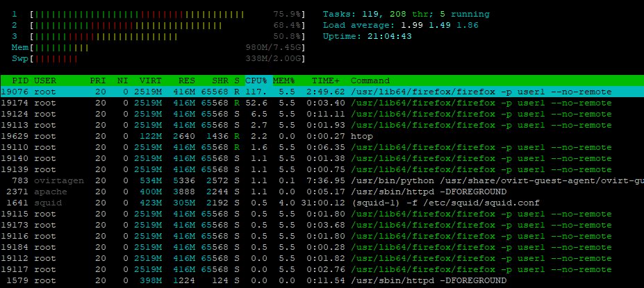Sort processes by the PID column header
The image size is (644, 288).
point(21,81)
